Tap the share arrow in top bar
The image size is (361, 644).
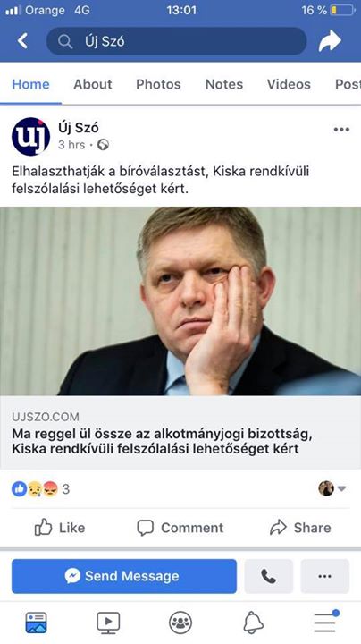tap(330, 40)
